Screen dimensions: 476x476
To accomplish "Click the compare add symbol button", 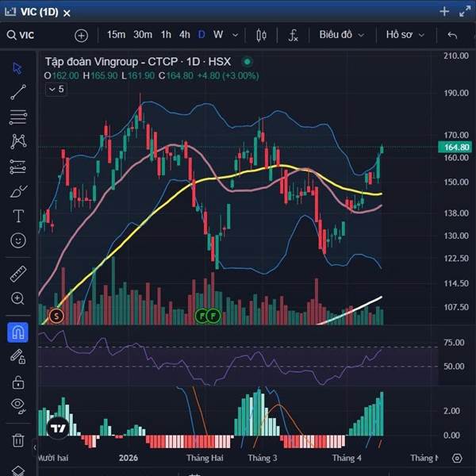I will tap(82, 36).
